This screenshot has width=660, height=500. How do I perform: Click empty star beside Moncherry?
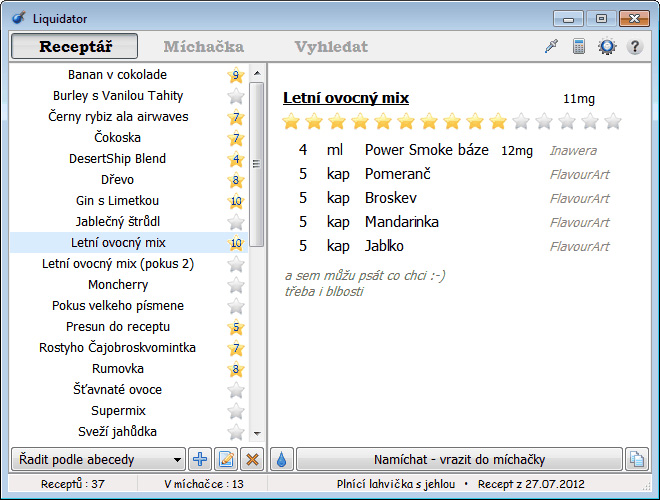click(236, 285)
